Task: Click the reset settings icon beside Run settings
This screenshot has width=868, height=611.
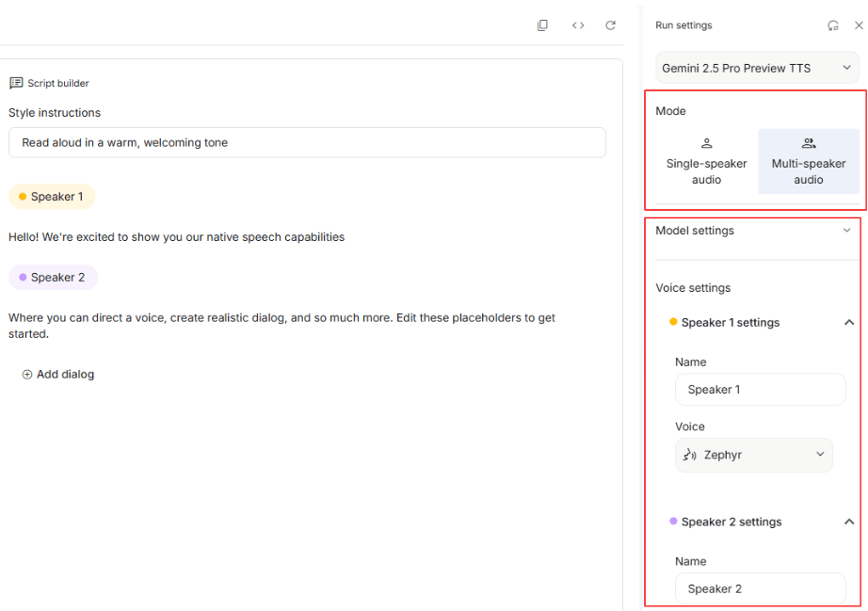Action: click(832, 25)
